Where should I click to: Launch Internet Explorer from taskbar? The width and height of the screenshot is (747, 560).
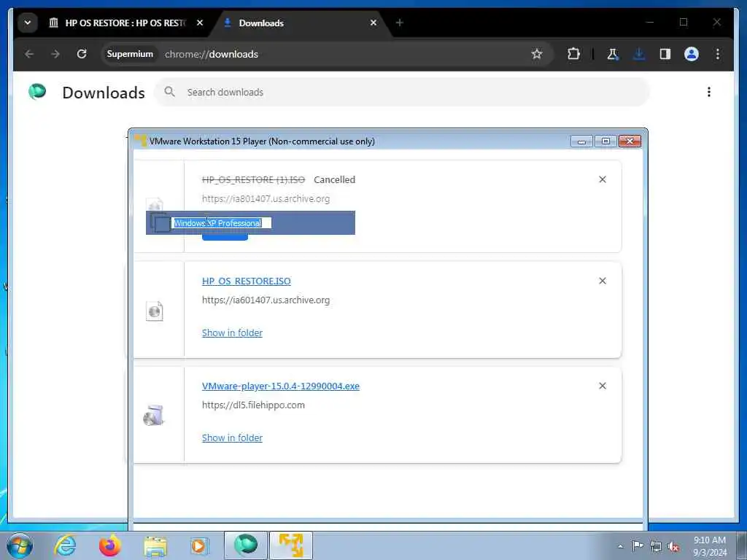(65, 545)
